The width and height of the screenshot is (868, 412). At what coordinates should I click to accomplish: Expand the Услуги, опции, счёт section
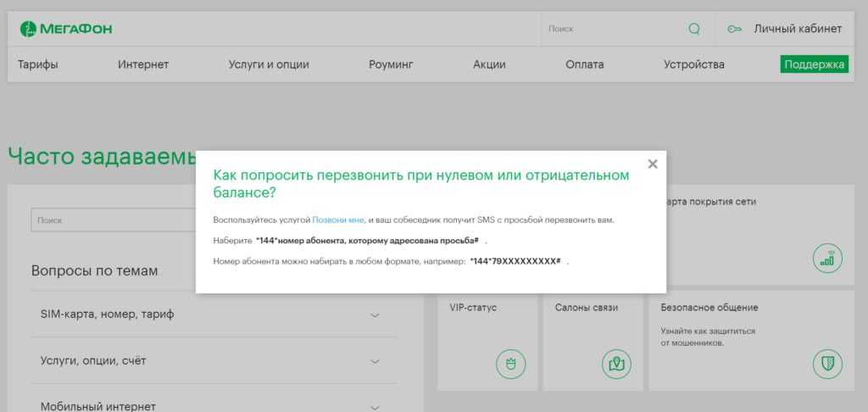[375, 361]
